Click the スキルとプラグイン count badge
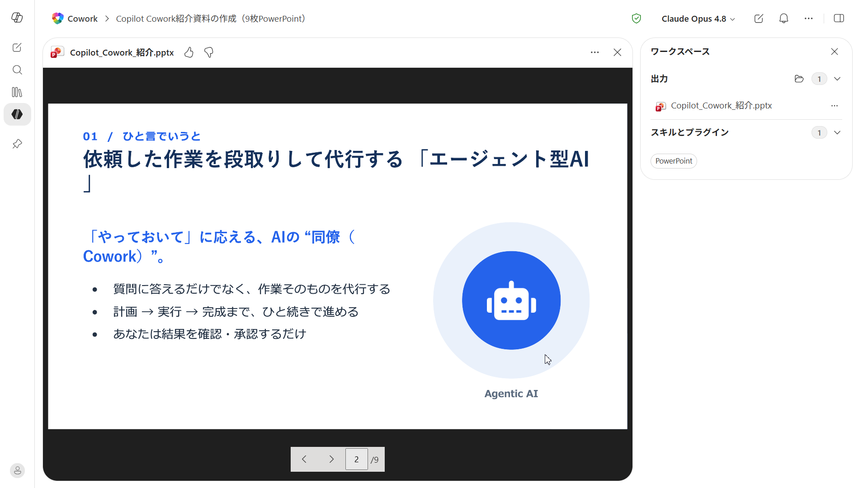The width and height of the screenshot is (868, 488). pyautogui.click(x=819, y=132)
